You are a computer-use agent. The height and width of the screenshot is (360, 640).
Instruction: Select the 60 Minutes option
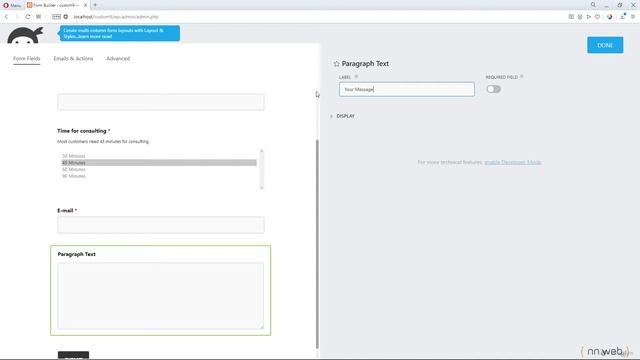(159, 169)
